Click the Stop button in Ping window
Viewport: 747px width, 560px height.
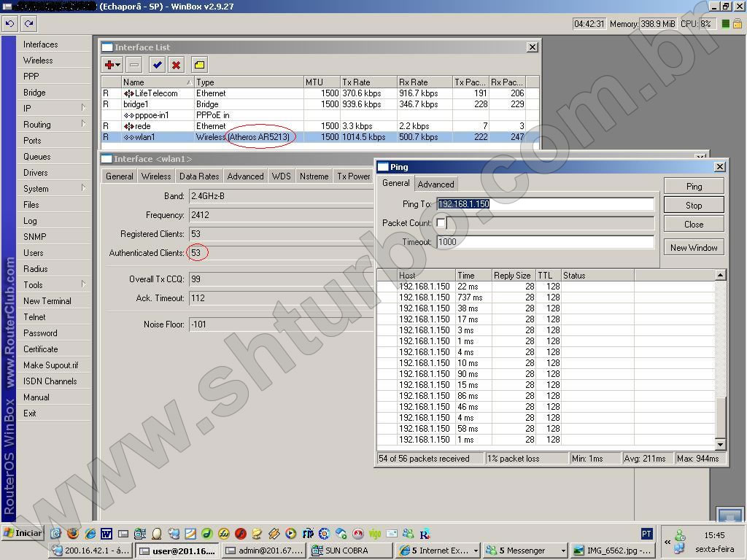[693, 206]
